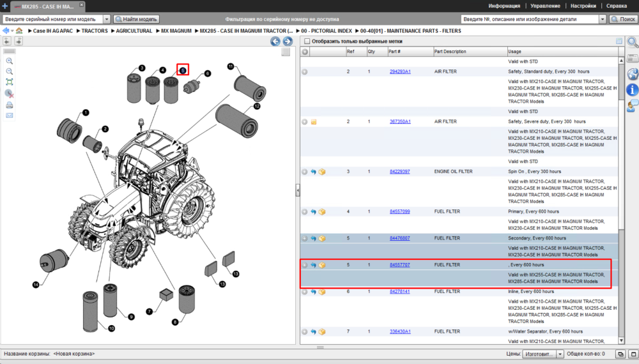Expand the plus on row 84557707

click(304, 265)
